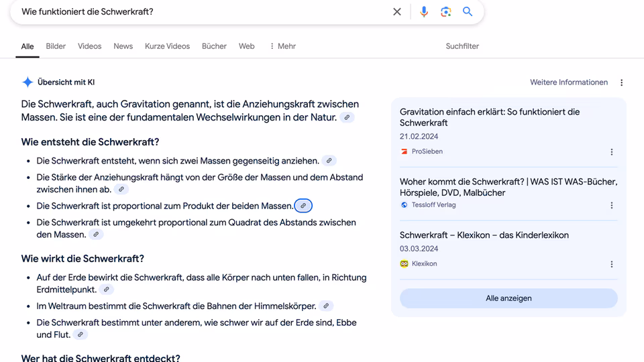Viewport: 644px width, 362px height.
Task: Switch to the Bilder tab
Action: pos(56,46)
